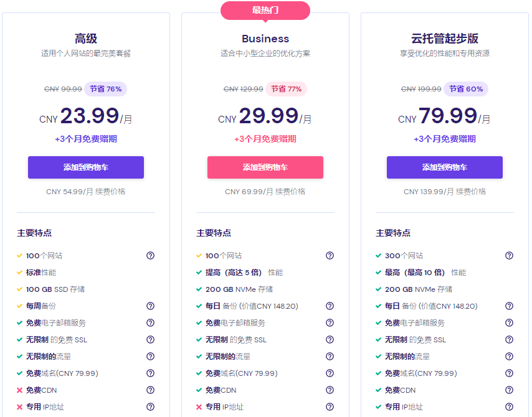The image size is (532, 417).
Task: Click the 节省 77% discount badge
Action: tap(286, 89)
